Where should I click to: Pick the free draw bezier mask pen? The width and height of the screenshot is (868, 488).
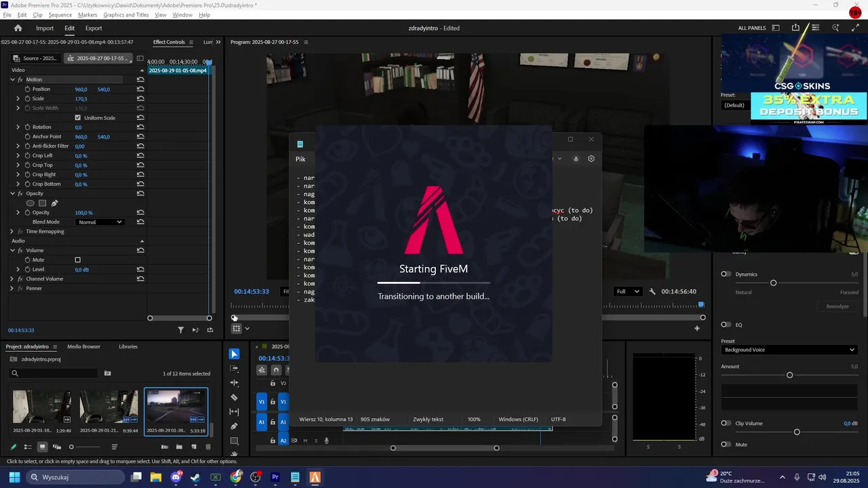click(x=54, y=203)
